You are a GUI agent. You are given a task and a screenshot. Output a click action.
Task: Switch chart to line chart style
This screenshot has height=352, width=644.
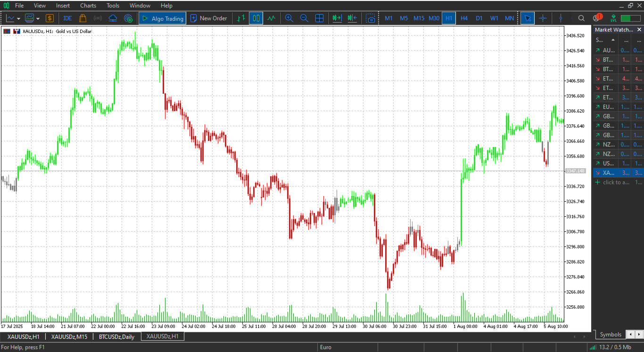[271, 18]
